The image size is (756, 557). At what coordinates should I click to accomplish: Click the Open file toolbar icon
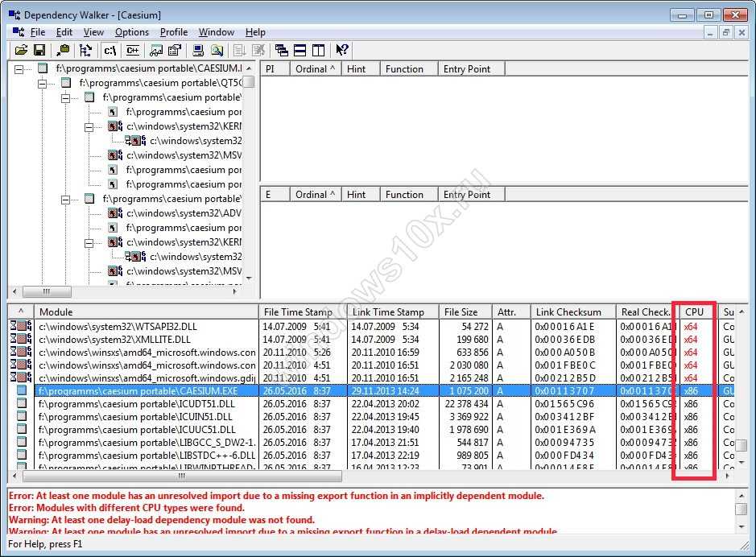[21, 51]
